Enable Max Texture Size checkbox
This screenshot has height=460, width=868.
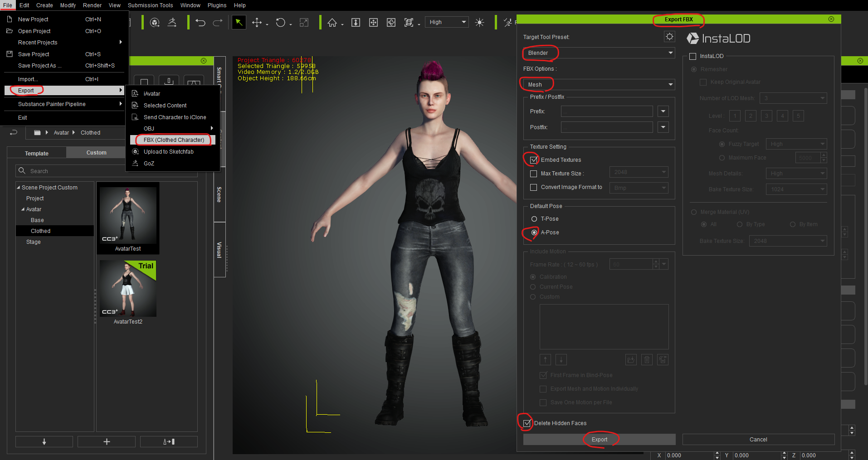[x=534, y=174]
